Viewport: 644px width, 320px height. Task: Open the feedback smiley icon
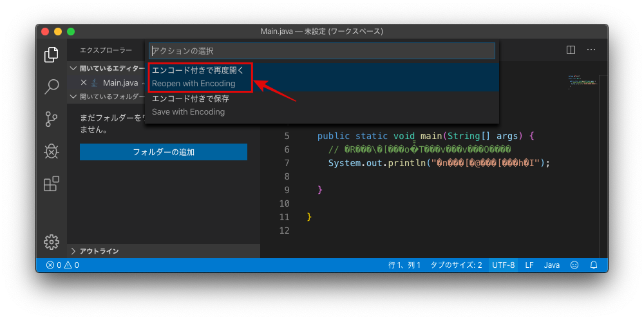[x=574, y=265]
